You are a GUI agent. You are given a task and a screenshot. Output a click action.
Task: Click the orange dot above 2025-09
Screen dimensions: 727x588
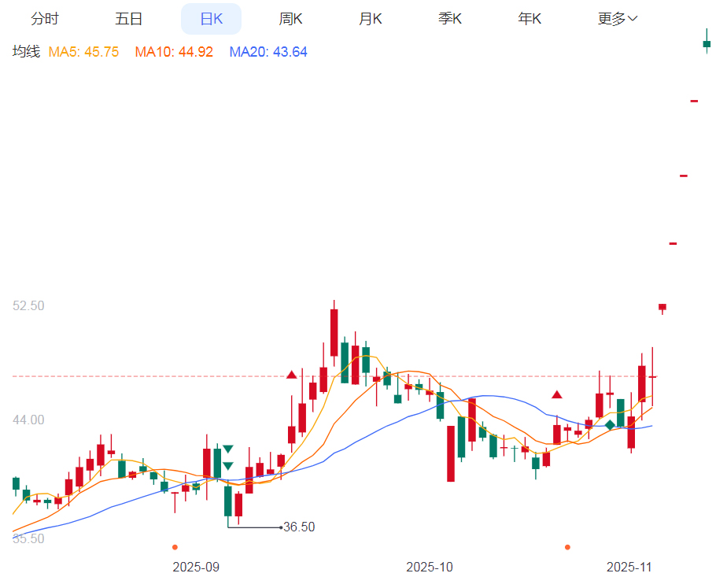(x=175, y=547)
